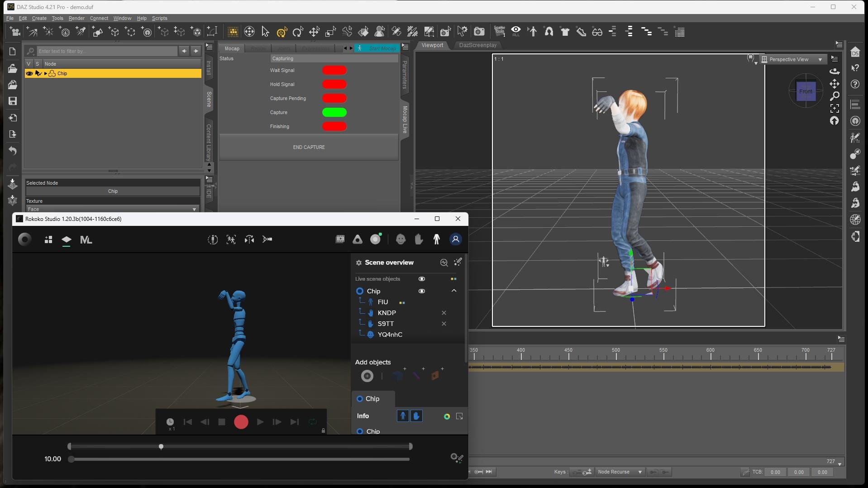Expand the Chip node tree in Scene pane
The height and width of the screenshot is (488, 868).
click(45, 73)
